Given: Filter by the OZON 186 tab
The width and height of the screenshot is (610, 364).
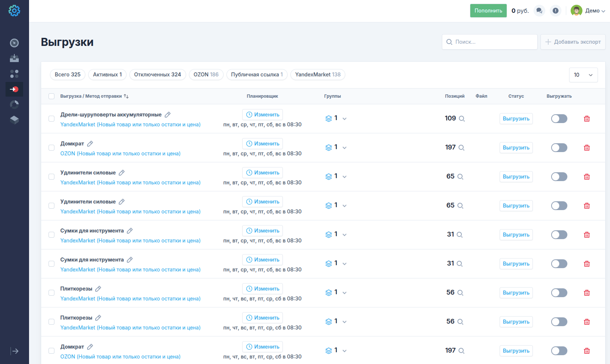Looking at the screenshot, I should (x=206, y=75).
